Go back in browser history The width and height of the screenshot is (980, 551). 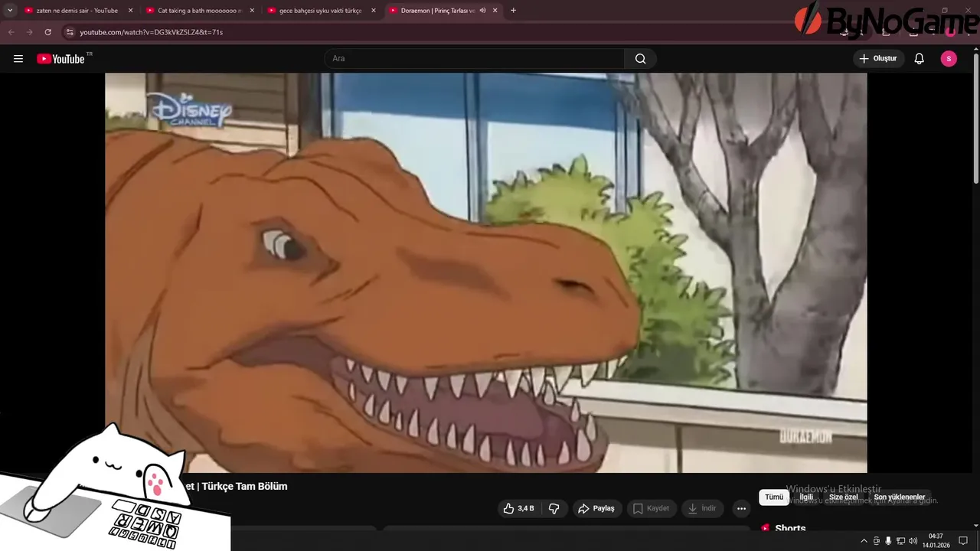coord(11,32)
